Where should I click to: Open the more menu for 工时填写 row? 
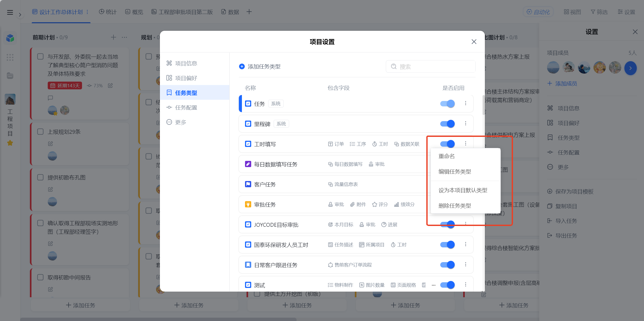[x=466, y=144]
